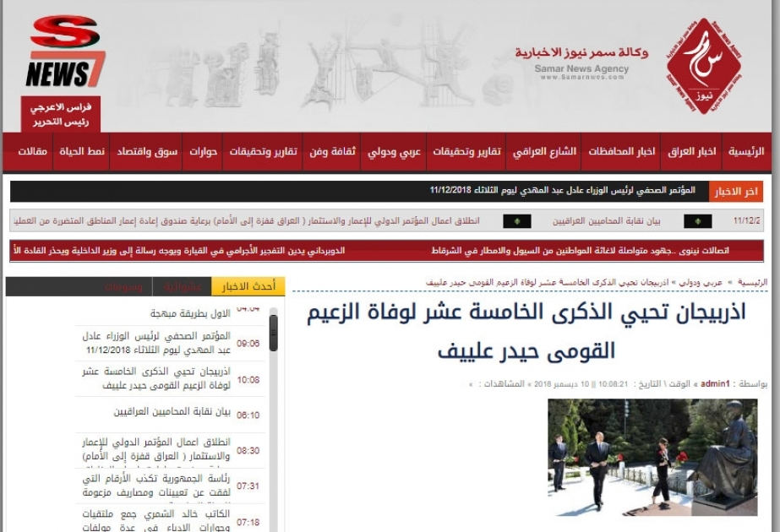
Task: Select الشارع العراقي in the navigation bar
Action: [544, 151]
